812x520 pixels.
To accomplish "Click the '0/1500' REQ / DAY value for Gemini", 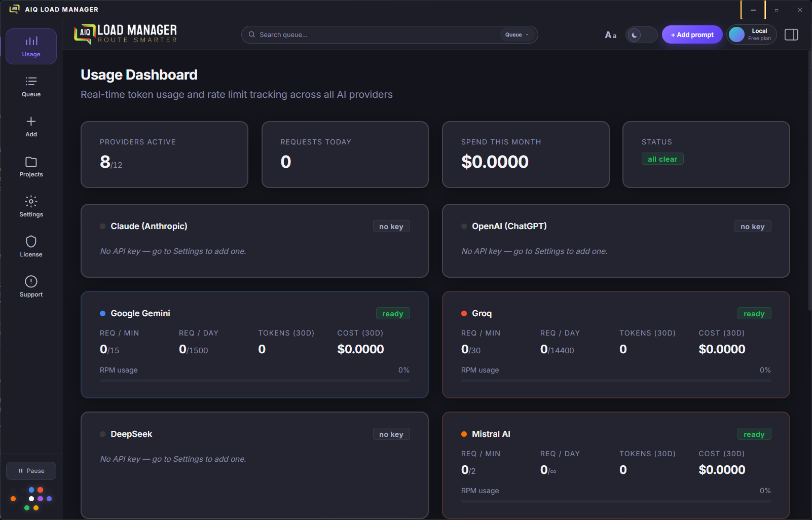I will point(193,349).
